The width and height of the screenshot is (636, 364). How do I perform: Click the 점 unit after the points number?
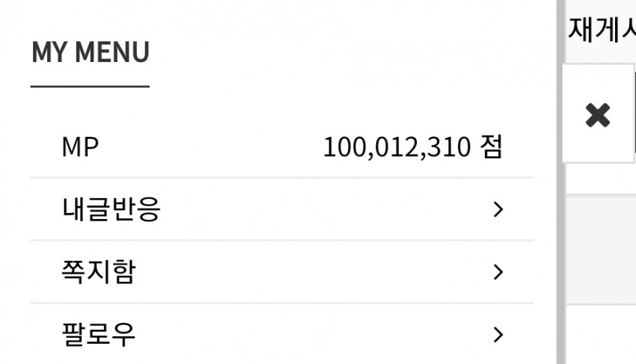point(492,146)
